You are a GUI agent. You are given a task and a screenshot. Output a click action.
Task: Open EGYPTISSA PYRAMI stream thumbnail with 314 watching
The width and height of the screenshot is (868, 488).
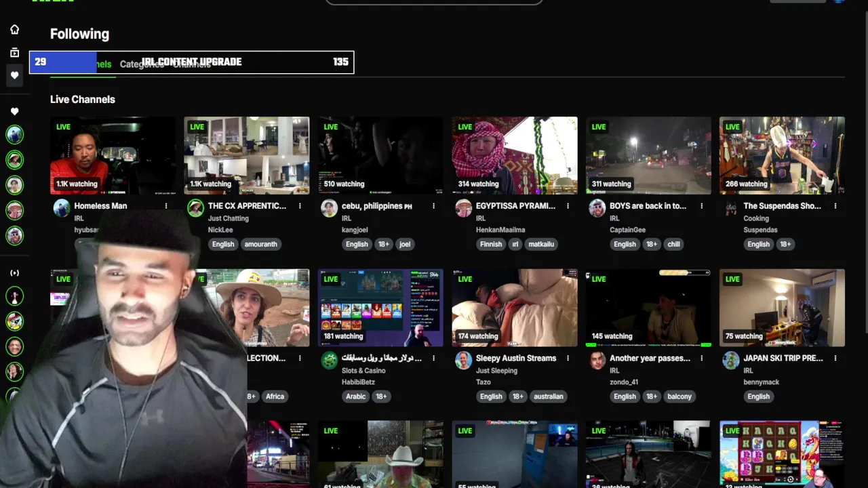click(515, 156)
